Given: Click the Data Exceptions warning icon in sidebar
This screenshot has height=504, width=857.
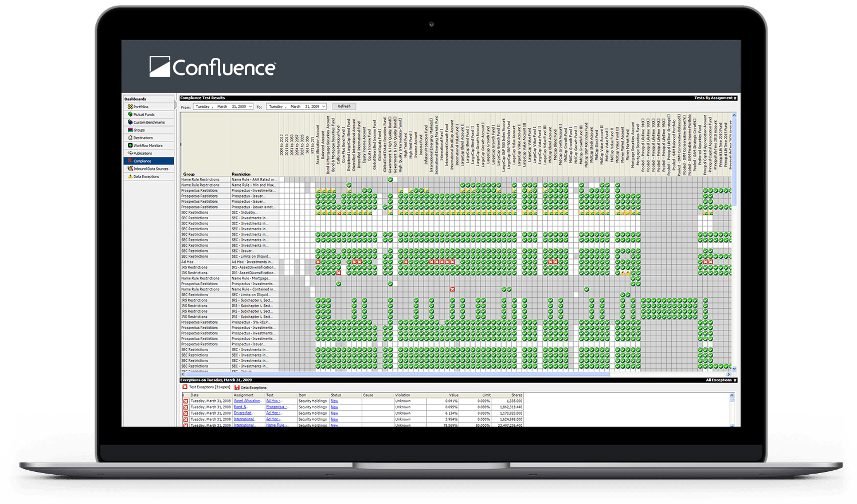Looking at the screenshot, I should click(130, 176).
